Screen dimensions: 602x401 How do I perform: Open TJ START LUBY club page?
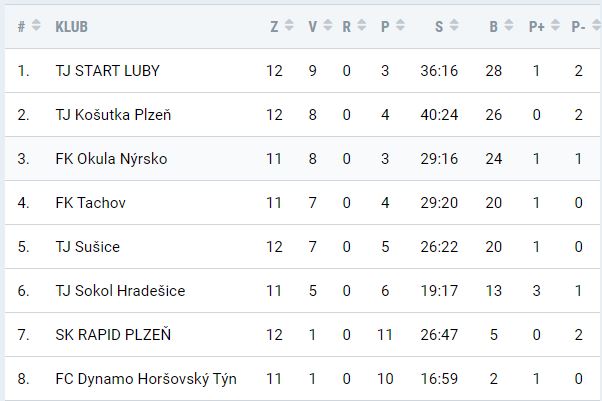point(107,71)
